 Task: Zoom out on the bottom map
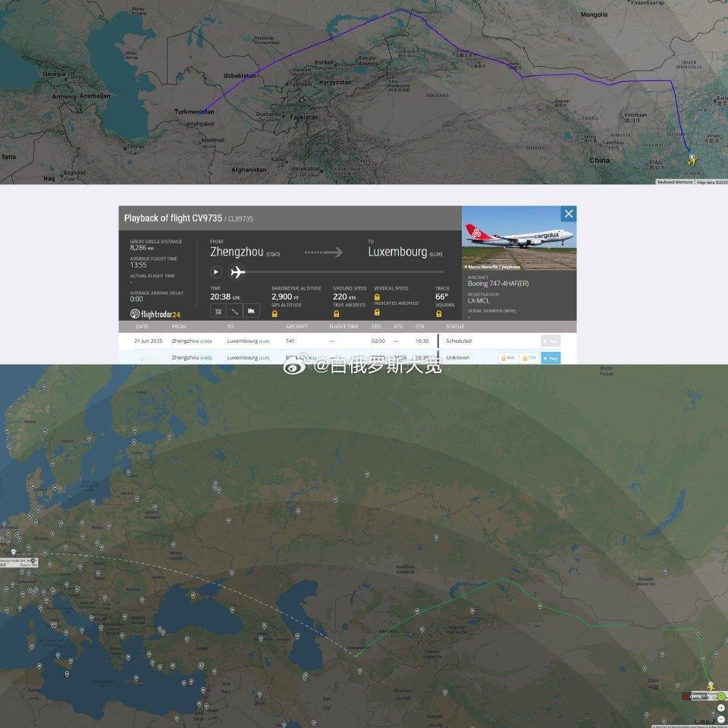pyautogui.click(x=720, y=719)
